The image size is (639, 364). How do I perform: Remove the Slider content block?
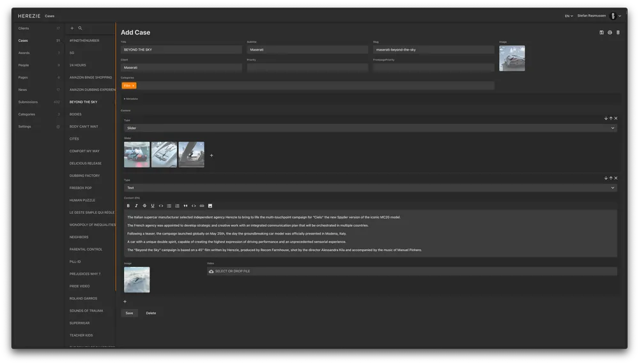pos(616,118)
